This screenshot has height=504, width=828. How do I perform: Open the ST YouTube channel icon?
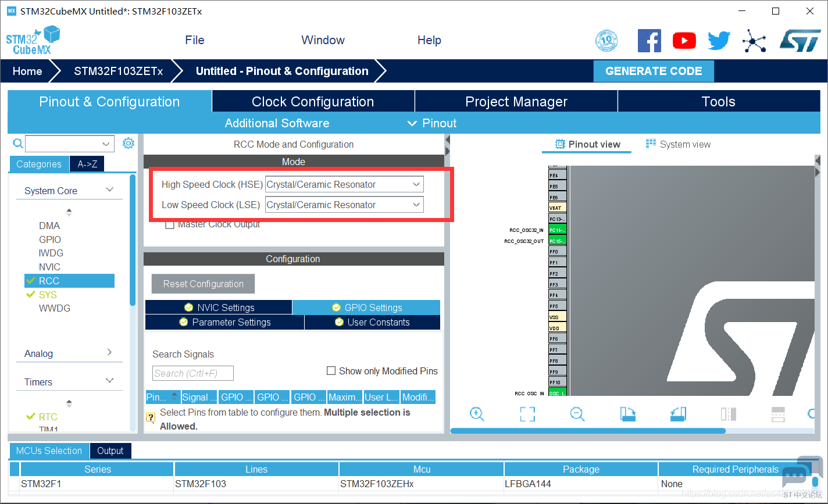click(x=684, y=41)
